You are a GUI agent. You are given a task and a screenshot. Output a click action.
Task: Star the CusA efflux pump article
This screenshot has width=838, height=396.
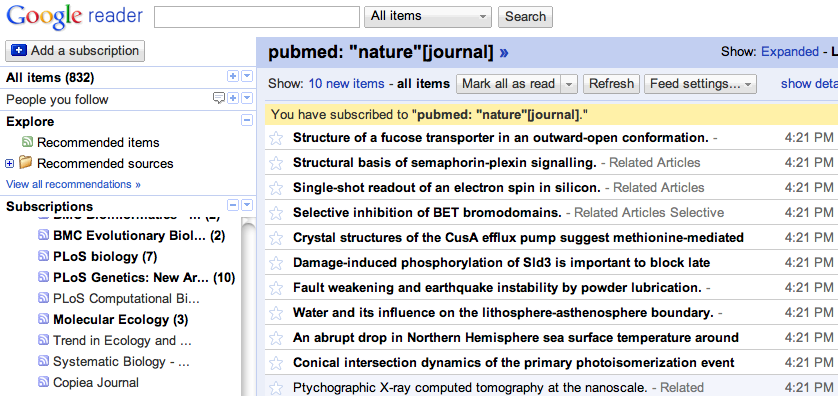point(276,238)
